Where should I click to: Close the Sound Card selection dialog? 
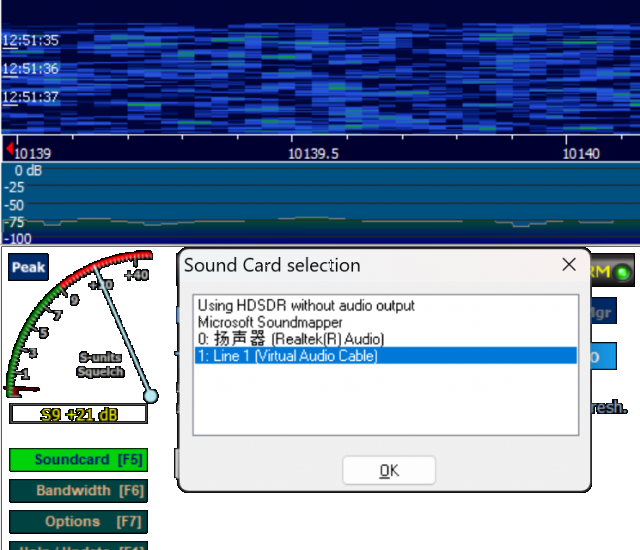(x=569, y=265)
